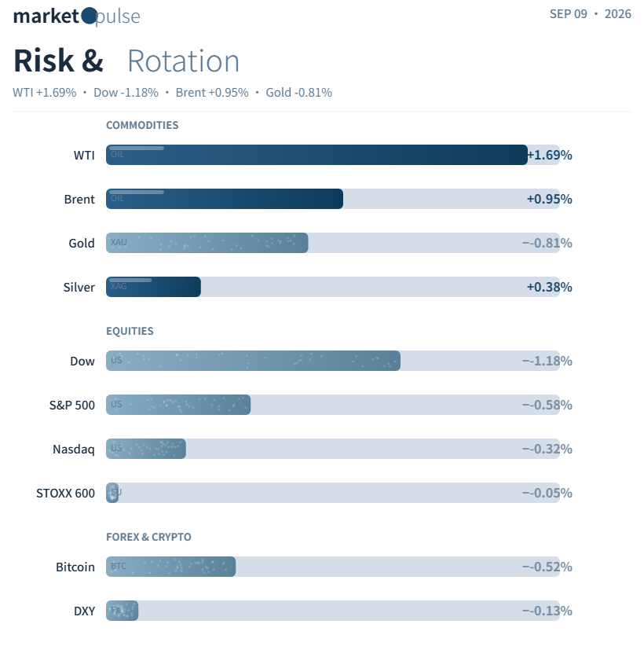The width and height of the screenshot is (644, 668).
Task: Open the FOREX & CRYPTO heading
Action: pyautogui.click(x=148, y=537)
